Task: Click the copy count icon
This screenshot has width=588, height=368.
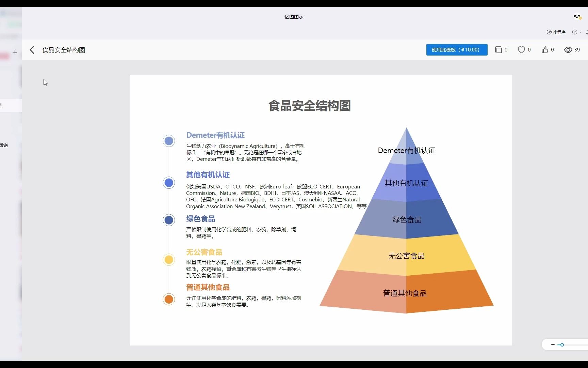Action: point(498,50)
